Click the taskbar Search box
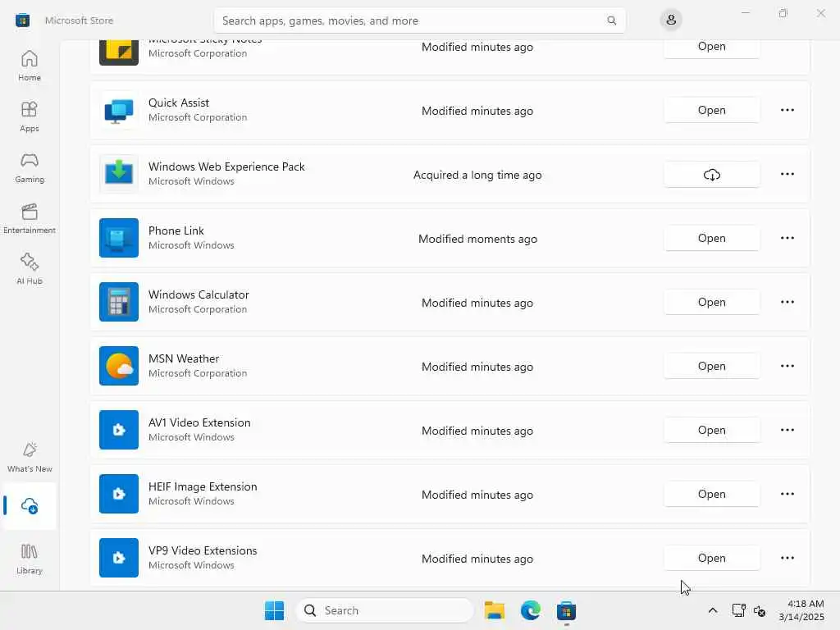 pyautogui.click(x=385, y=610)
